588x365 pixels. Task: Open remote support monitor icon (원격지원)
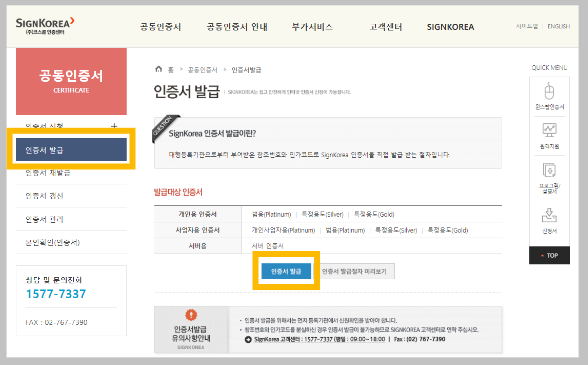coord(549,130)
